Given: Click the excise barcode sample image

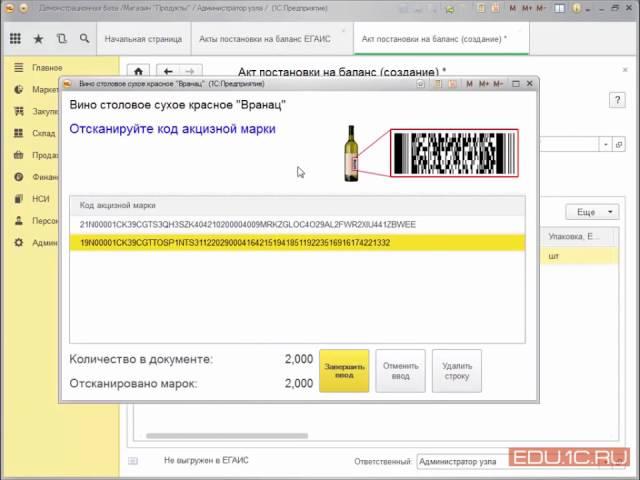Looking at the screenshot, I should [454, 153].
